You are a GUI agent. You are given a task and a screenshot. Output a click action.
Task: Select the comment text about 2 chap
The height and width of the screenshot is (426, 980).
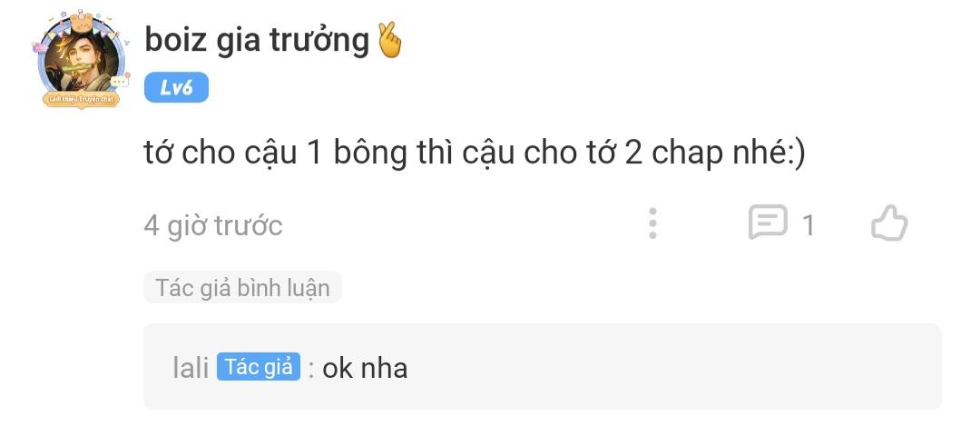pyautogui.click(x=475, y=154)
